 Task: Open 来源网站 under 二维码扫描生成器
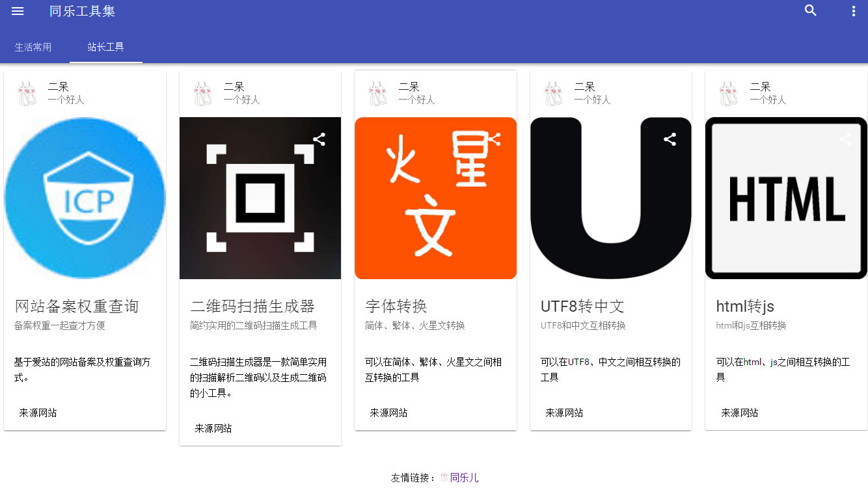point(213,428)
